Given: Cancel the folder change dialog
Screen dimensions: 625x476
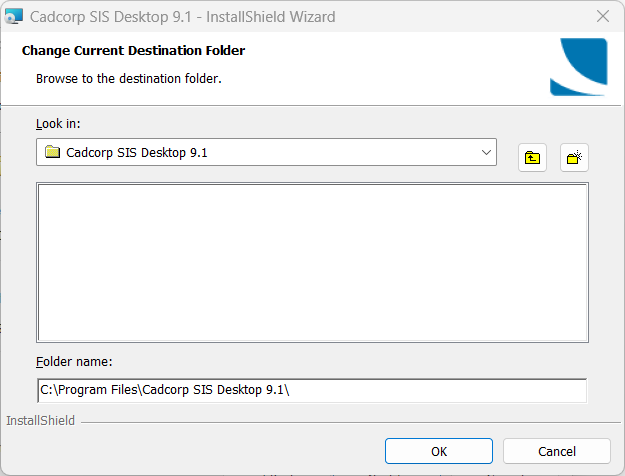Looking at the screenshot, I should point(556,451).
